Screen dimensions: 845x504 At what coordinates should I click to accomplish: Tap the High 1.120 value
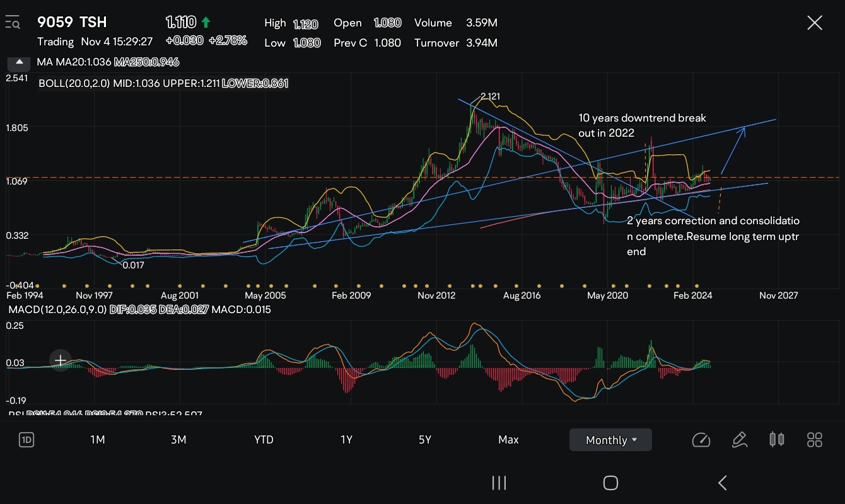305,24
